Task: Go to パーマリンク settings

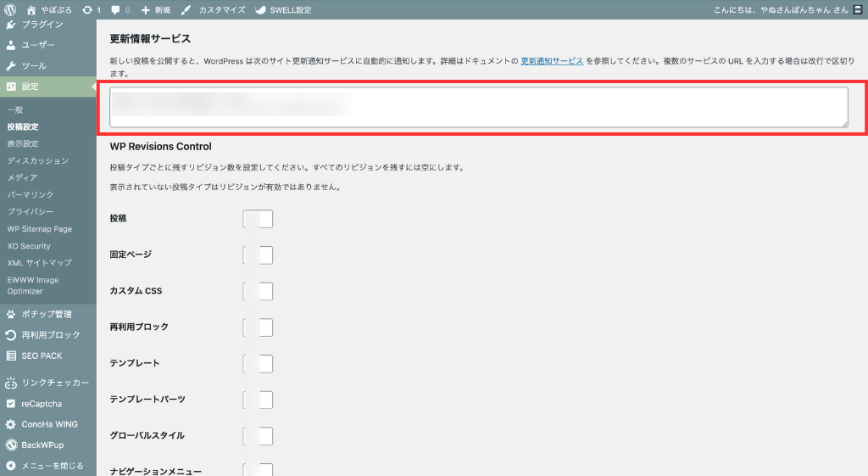Action: (31, 195)
